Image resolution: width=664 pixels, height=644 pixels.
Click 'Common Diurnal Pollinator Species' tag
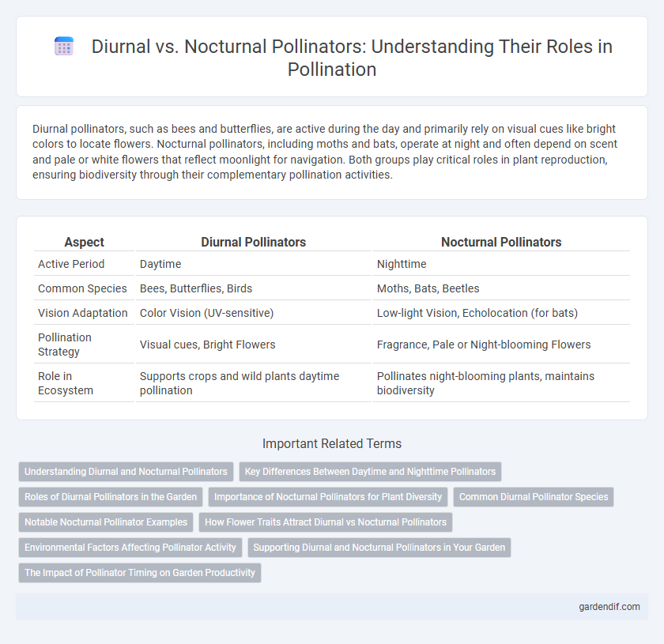tap(534, 497)
